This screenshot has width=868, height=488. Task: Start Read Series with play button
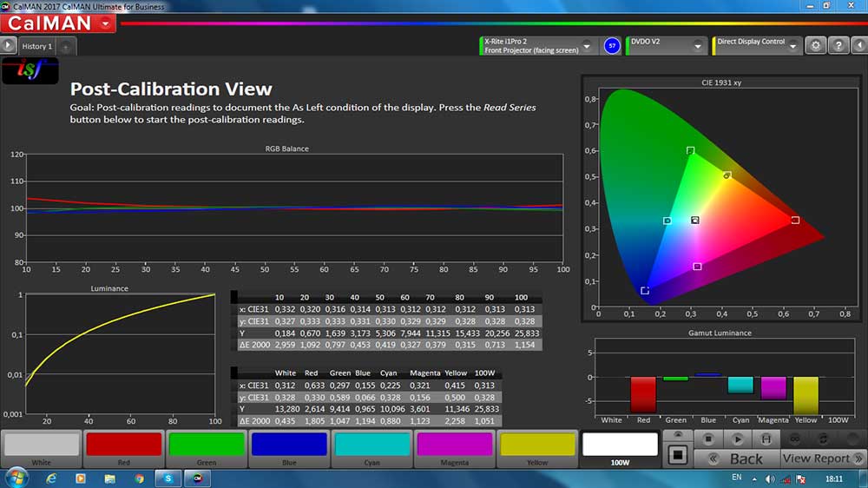point(737,439)
